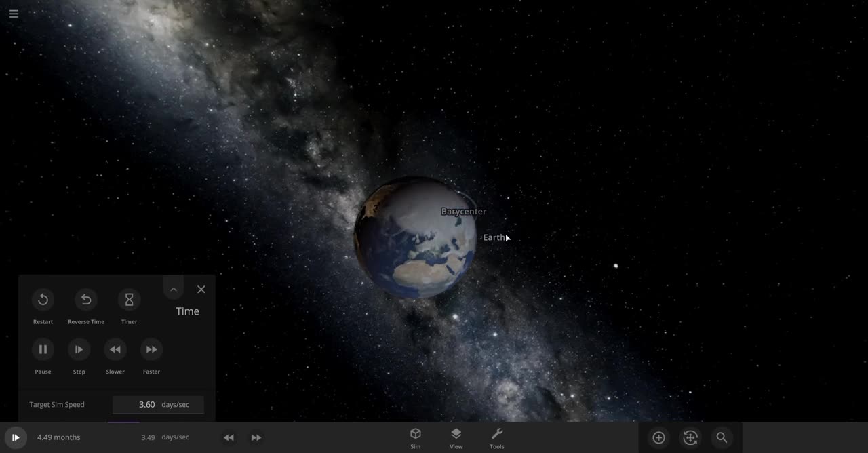Image resolution: width=868 pixels, height=453 pixels.
Task: Step the simulation forward once
Action: [x=79, y=349]
